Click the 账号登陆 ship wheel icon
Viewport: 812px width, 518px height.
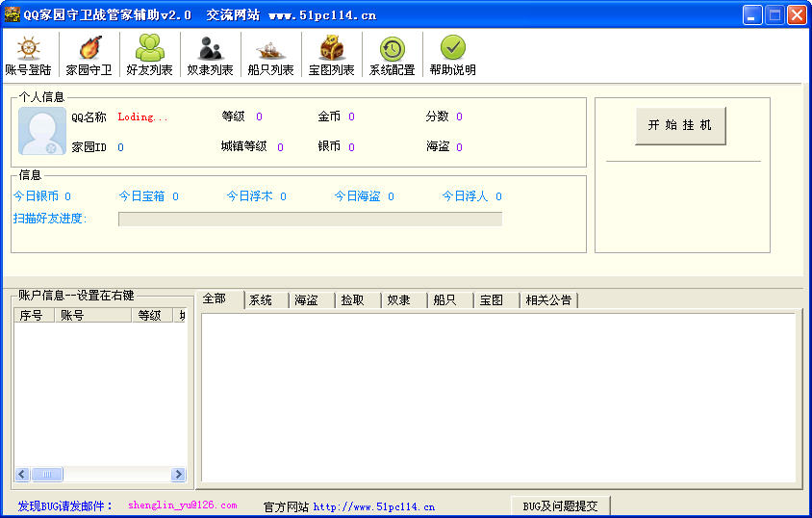click(x=29, y=48)
